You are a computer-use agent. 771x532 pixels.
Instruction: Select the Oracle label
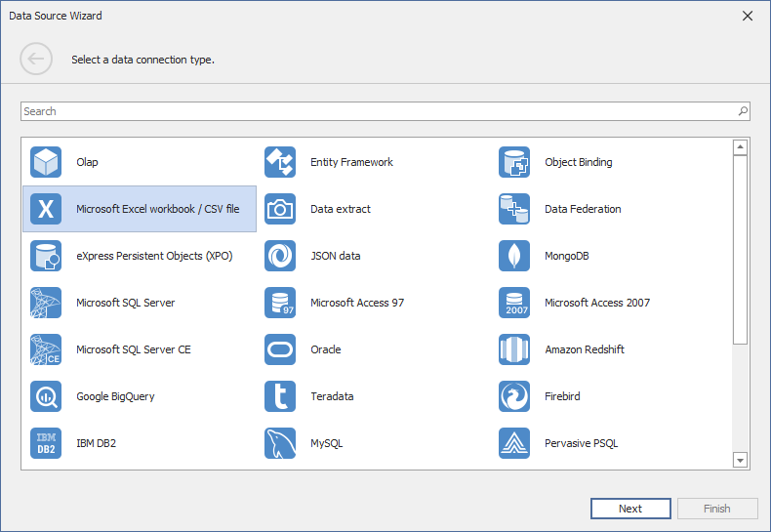pyautogui.click(x=326, y=349)
